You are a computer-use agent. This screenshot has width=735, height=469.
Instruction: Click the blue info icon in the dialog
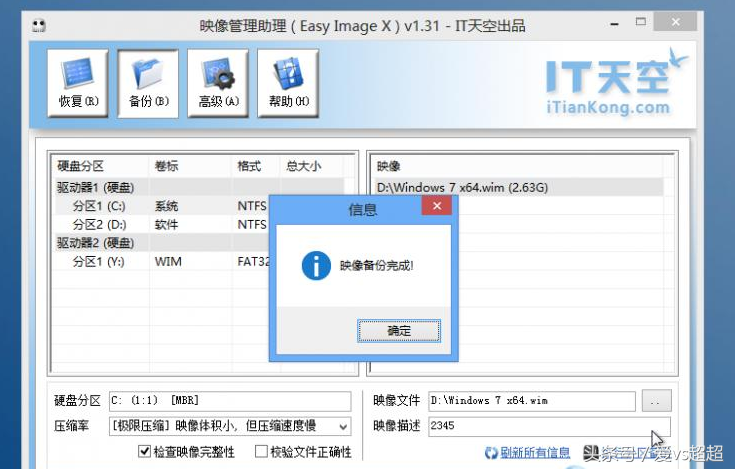tap(316, 266)
